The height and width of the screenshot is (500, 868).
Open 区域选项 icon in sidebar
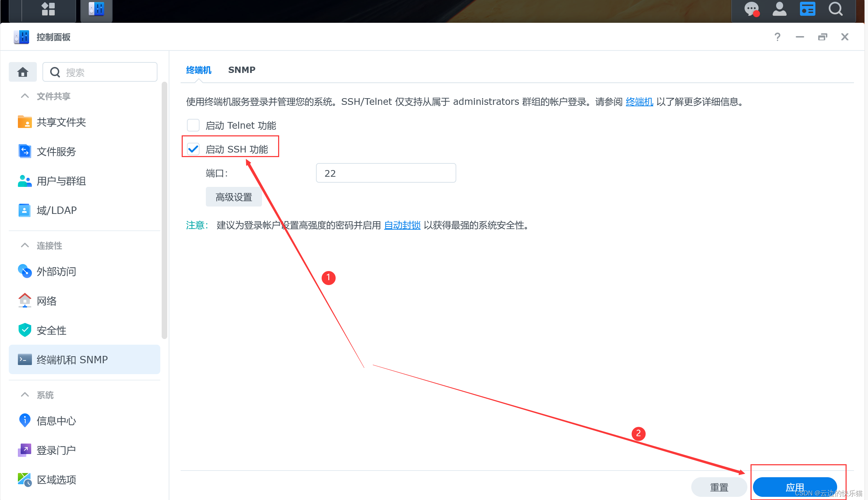pyautogui.click(x=25, y=479)
